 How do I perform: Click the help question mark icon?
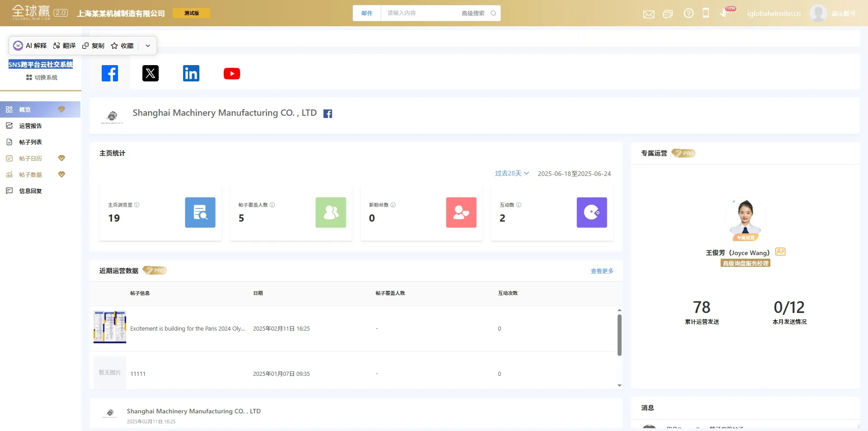coord(689,14)
